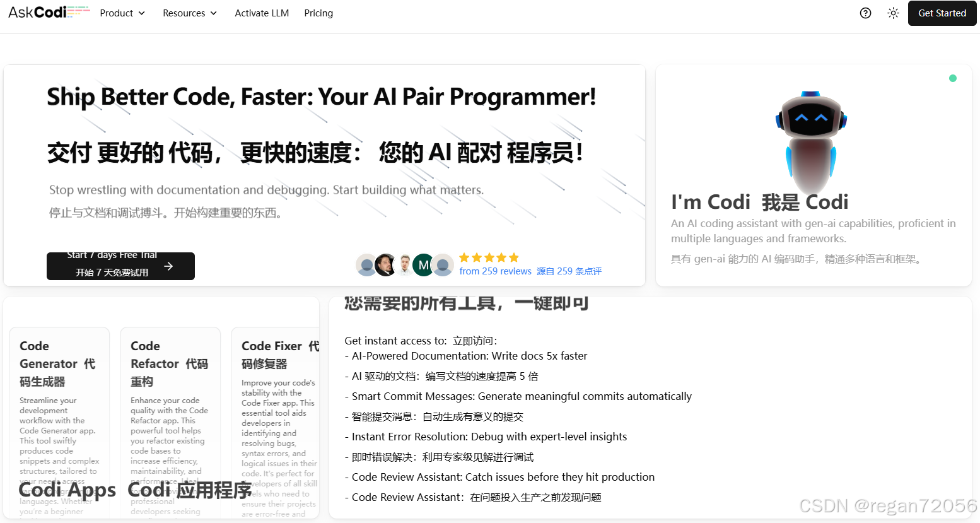980x523 pixels.
Task: Click 'An AI coding assistant' description text
Action: click(x=814, y=231)
